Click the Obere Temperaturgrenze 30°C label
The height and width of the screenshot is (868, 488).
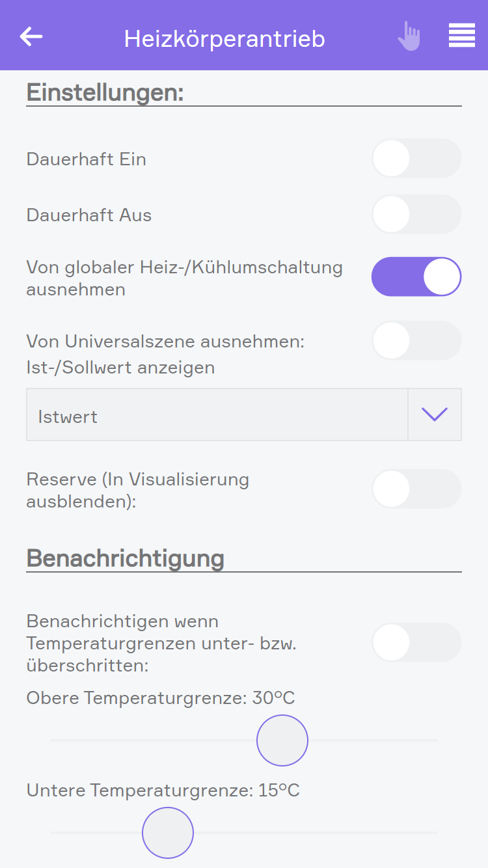tap(161, 698)
